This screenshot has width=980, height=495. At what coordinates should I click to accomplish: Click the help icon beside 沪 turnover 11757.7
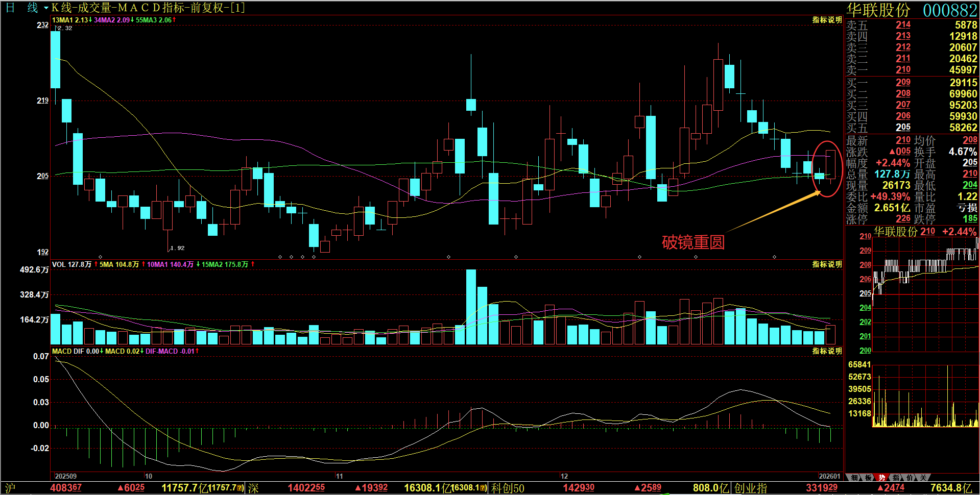coord(240,488)
